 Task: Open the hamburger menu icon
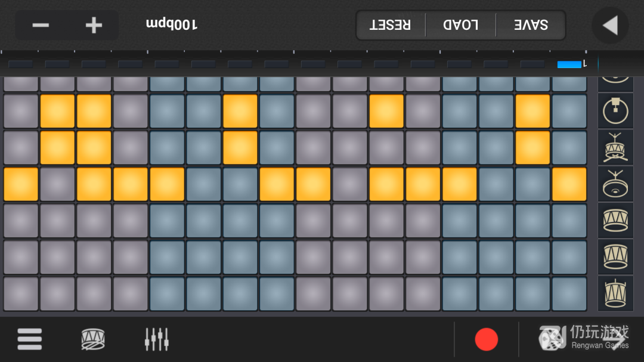point(30,339)
